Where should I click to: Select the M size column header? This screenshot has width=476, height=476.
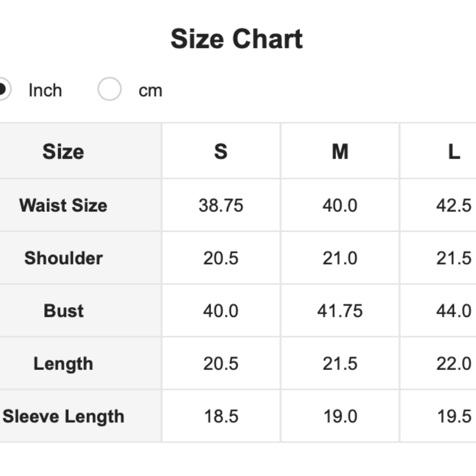[340, 152]
